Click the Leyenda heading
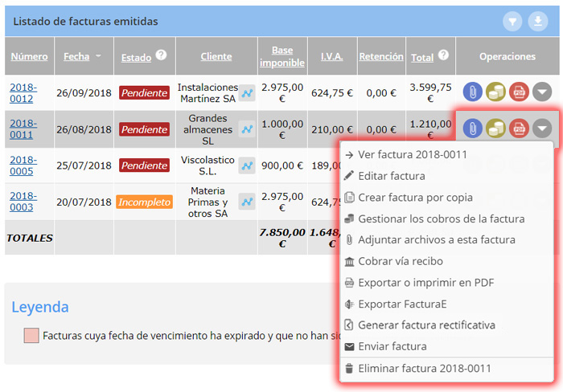Viewport: 563px width, 392px height. (40, 307)
